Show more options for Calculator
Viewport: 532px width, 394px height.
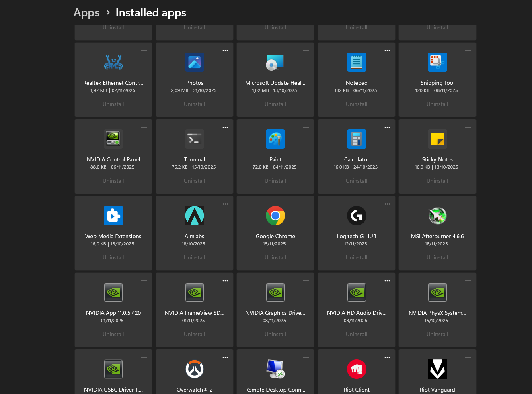click(x=387, y=127)
